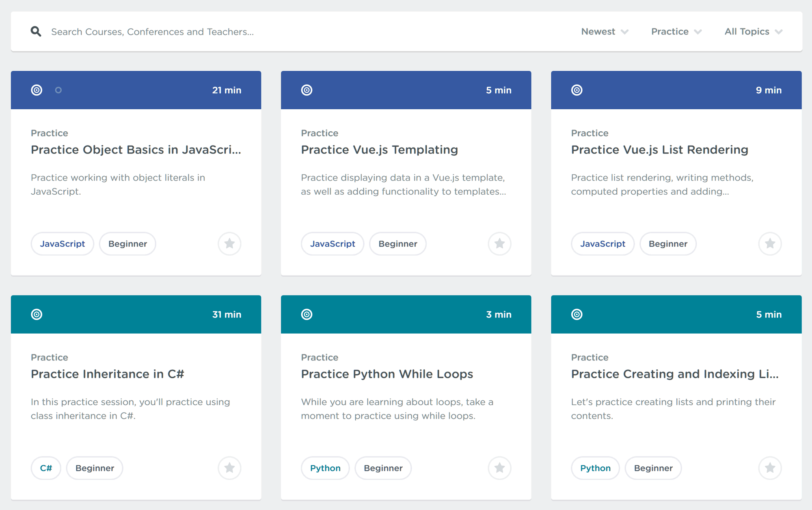Image resolution: width=812 pixels, height=510 pixels.
Task: Select the C# tag on Inheritance card
Action: click(46, 468)
